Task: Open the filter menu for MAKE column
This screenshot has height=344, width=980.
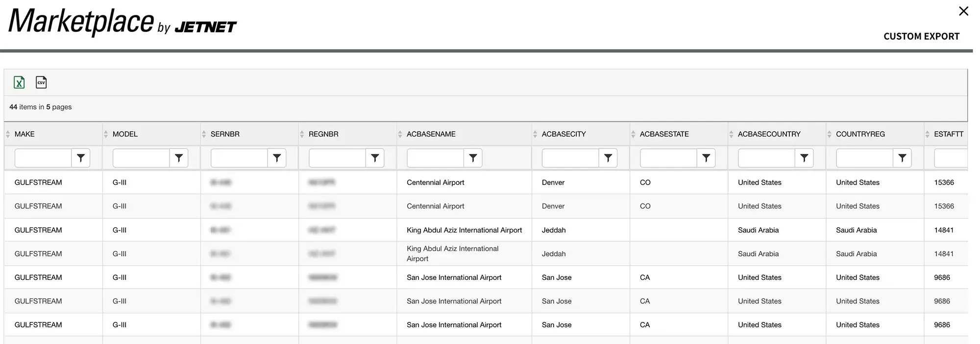Action: coord(81,158)
